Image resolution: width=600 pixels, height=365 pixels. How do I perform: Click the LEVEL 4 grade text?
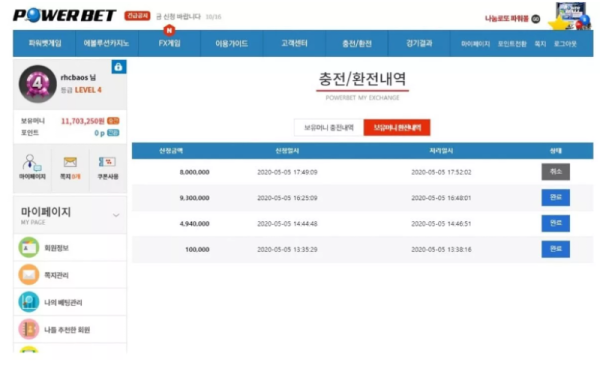point(88,90)
